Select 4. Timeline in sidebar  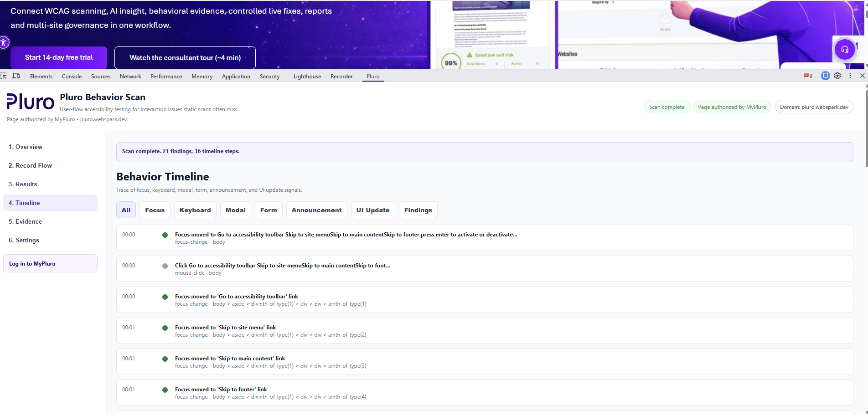coord(50,203)
